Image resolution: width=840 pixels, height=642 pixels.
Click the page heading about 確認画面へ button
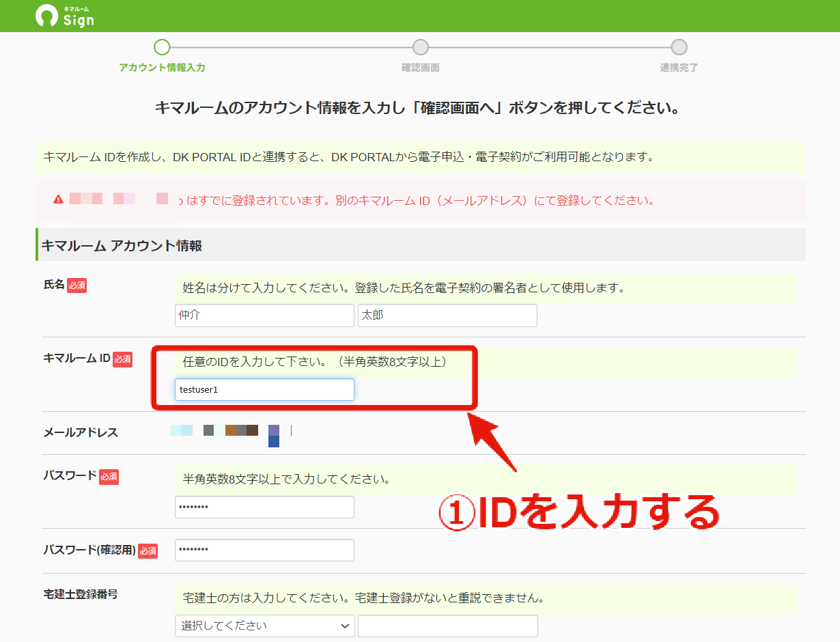click(417, 107)
